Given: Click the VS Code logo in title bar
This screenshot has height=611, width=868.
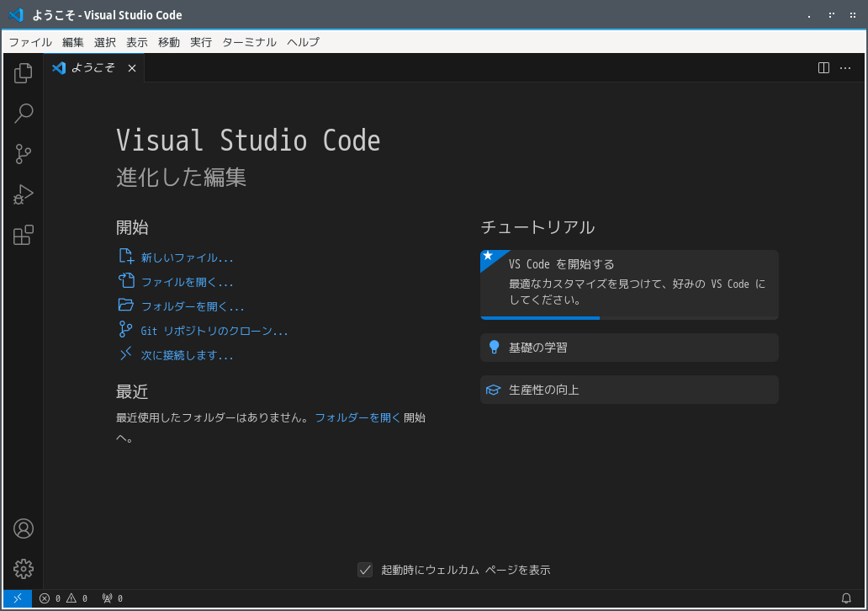Looking at the screenshot, I should coord(16,15).
